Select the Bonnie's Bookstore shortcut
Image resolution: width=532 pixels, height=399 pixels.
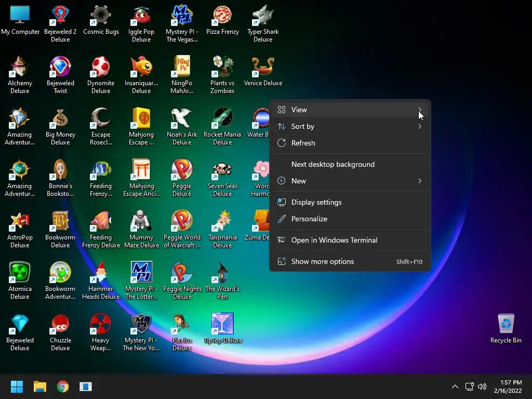coord(60,179)
